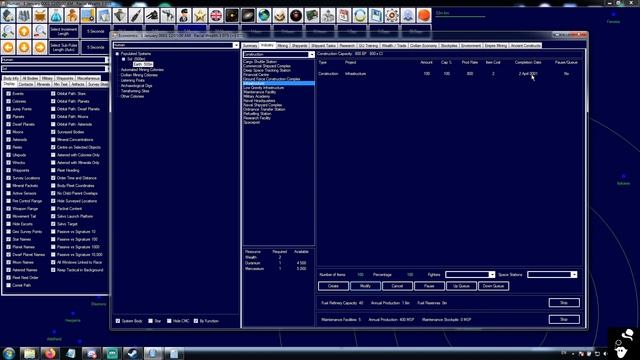
Task: Click the Earth globe toolbar icon
Action: pyautogui.click(x=264, y=16)
